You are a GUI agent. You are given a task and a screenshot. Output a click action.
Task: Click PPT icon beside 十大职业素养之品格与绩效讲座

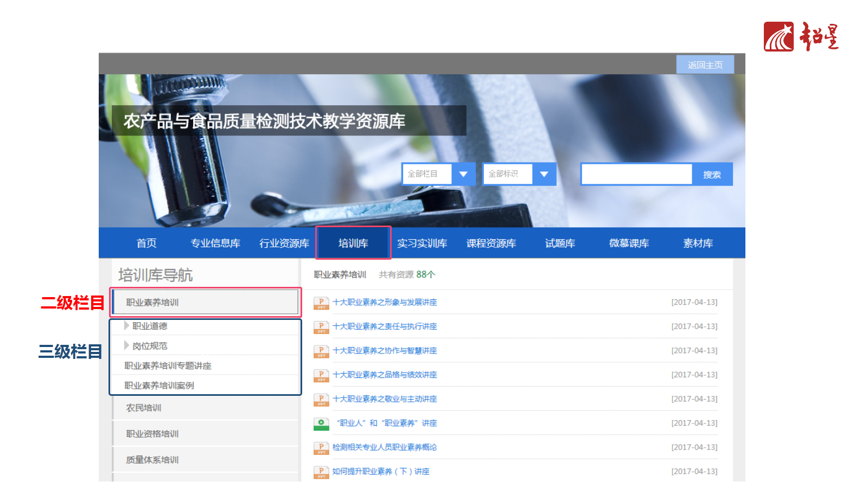click(321, 375)
